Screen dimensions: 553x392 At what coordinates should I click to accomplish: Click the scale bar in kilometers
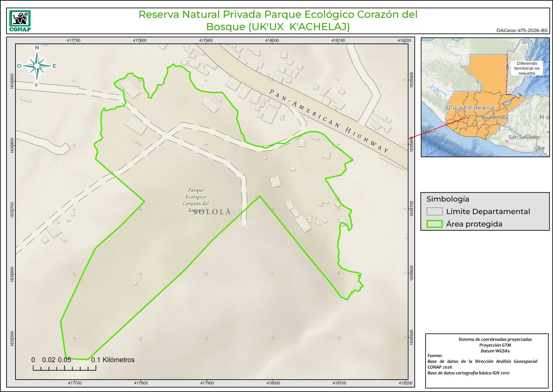click(64, 368)
